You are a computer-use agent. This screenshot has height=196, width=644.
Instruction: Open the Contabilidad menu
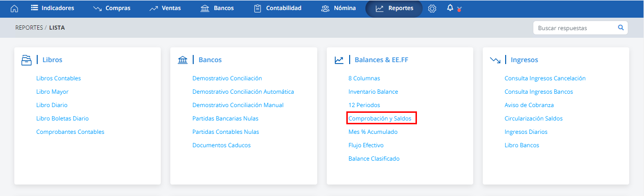tap(278, 8)
